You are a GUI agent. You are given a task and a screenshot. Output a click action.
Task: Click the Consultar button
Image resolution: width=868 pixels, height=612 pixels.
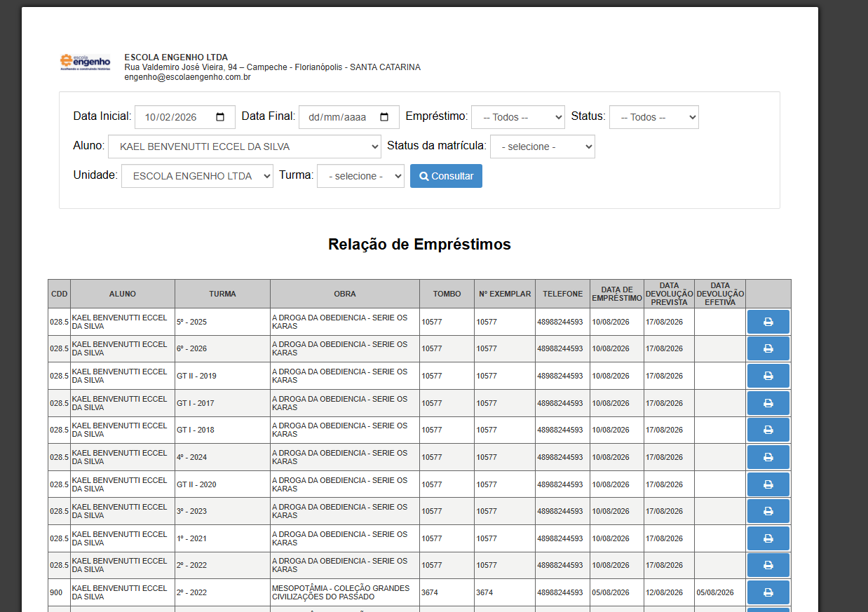446,176
